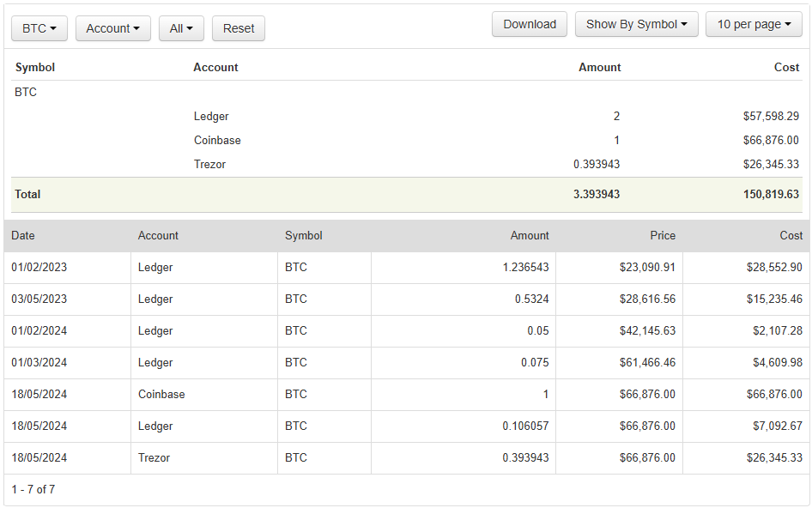Screen dimensions: 812x508
Task: Open the BTC symbol filter dropdown
Action: pyautogui.click(x=39, y=28)
